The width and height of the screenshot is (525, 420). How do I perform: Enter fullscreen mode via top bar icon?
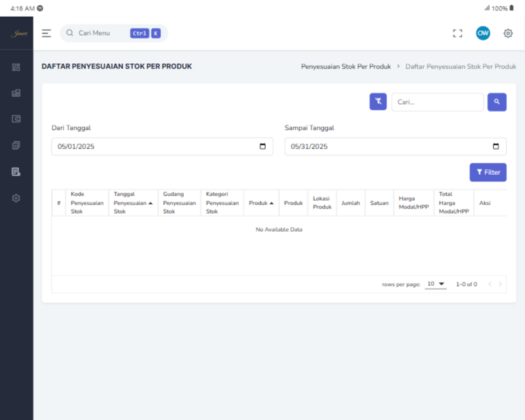point(458,34)
